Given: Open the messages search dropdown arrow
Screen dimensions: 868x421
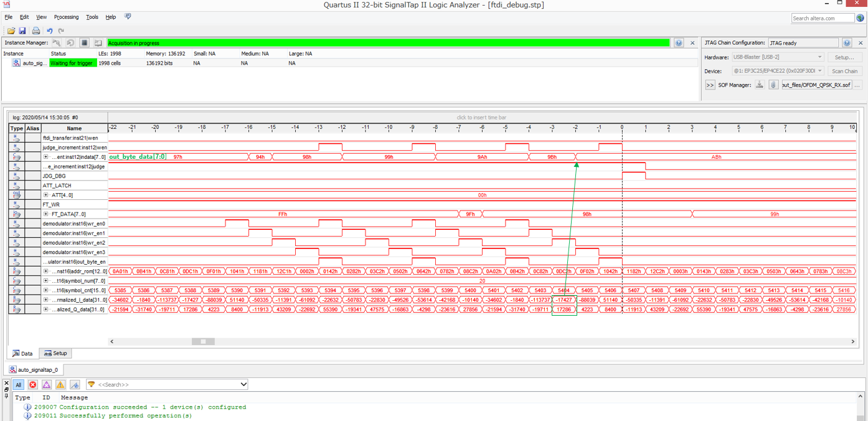Looking at the screenshot, I should point(243,384).
